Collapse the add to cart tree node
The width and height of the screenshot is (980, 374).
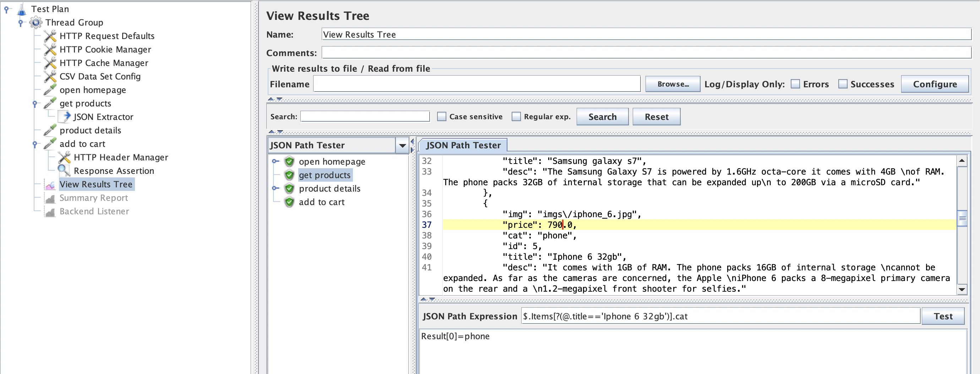click(x=35, y=144)
